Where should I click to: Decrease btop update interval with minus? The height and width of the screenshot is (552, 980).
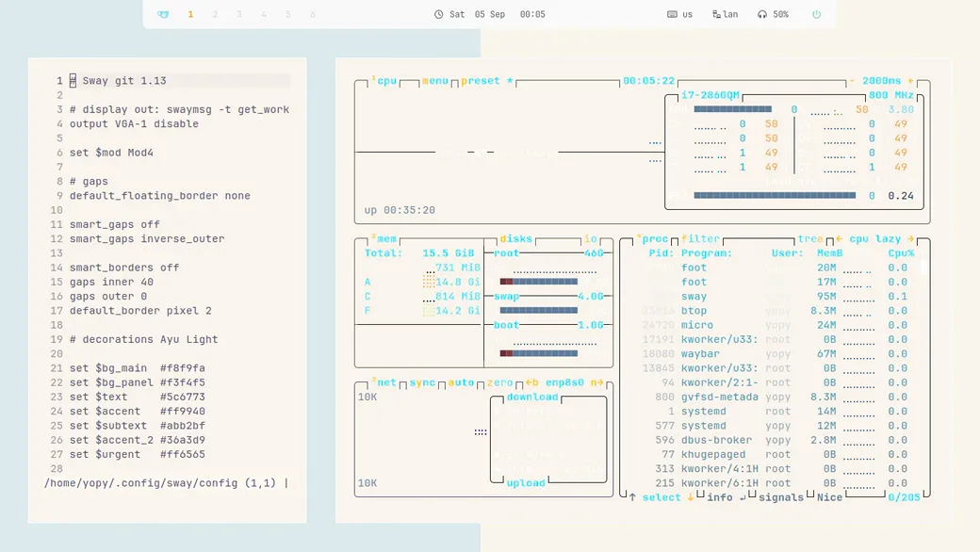pos(852,81)
